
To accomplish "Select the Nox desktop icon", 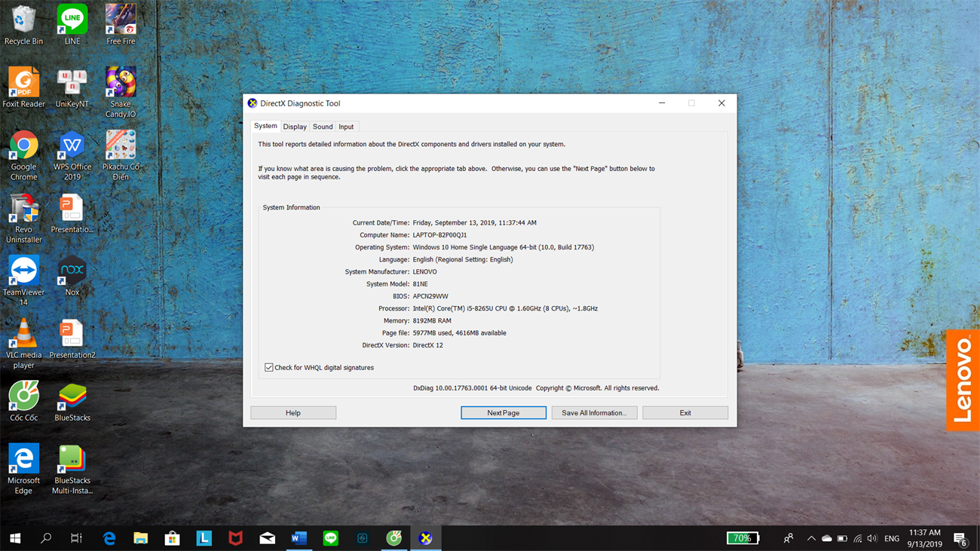I will [72, 276].
